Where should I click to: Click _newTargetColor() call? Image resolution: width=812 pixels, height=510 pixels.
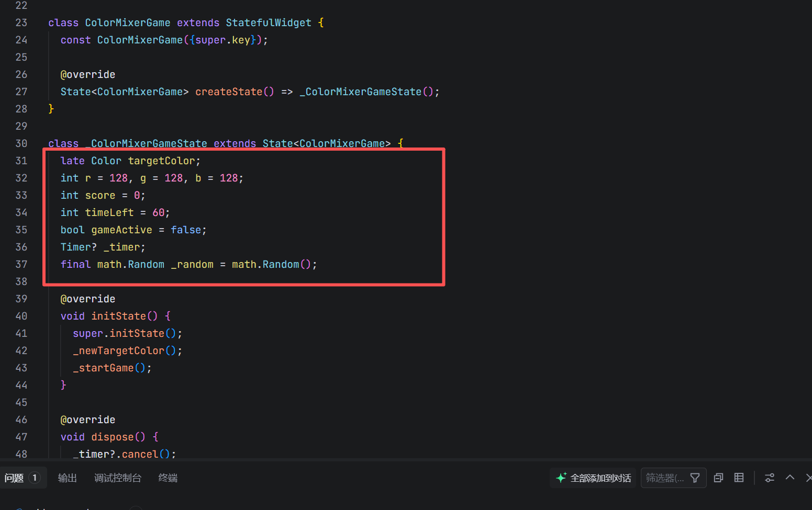[125, 351]
